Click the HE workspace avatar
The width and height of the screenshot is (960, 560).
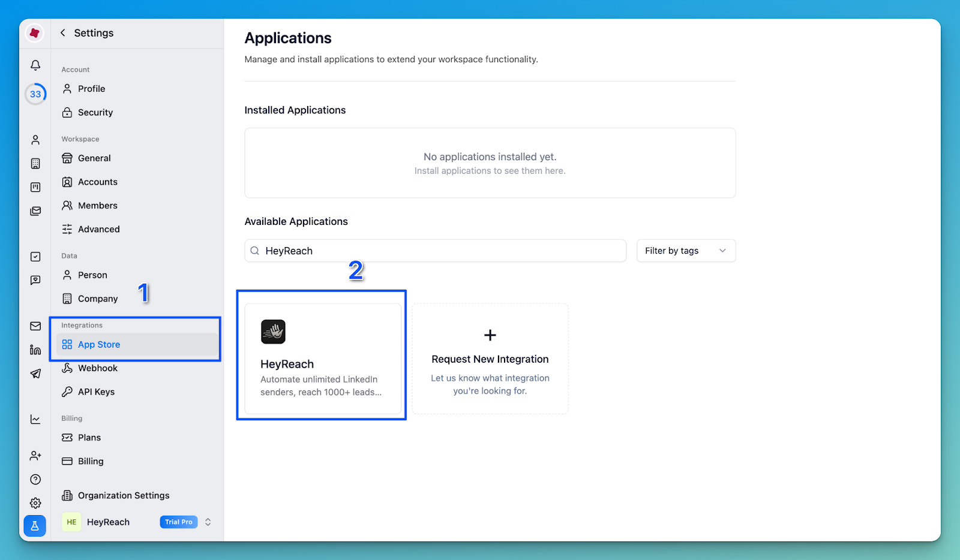click(71, 522)
